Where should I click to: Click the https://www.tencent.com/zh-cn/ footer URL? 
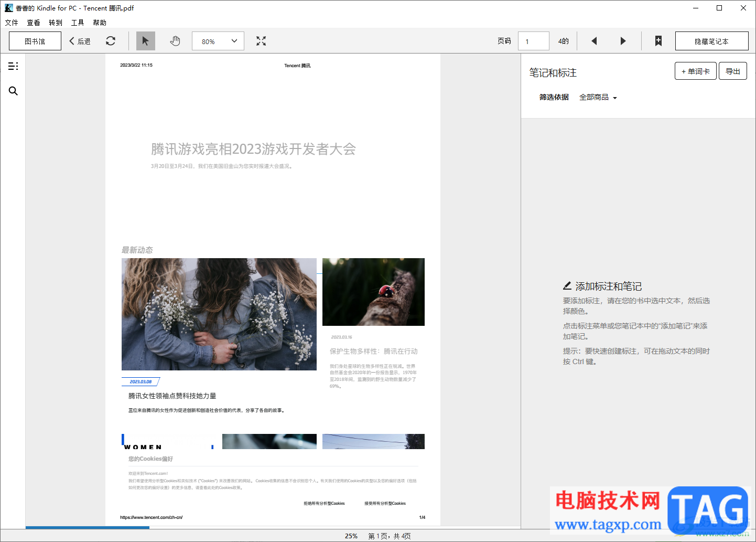tap(152, 517)
